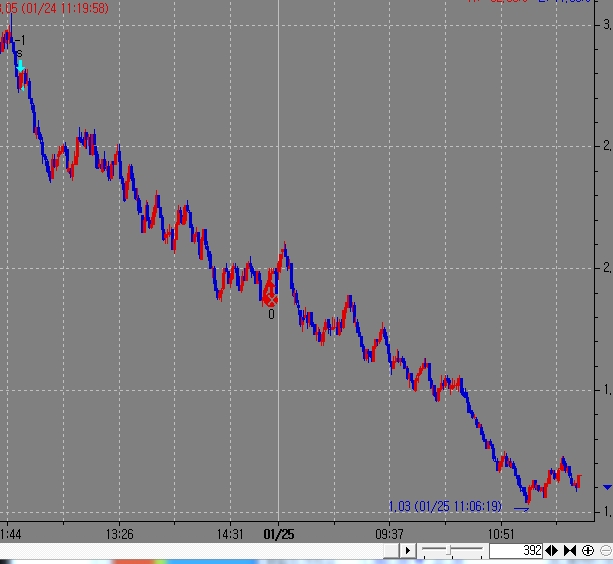Click the horizontal compress chart arrows icon
Viewport: 613px width, 564px height.
[x=570, y=551]
